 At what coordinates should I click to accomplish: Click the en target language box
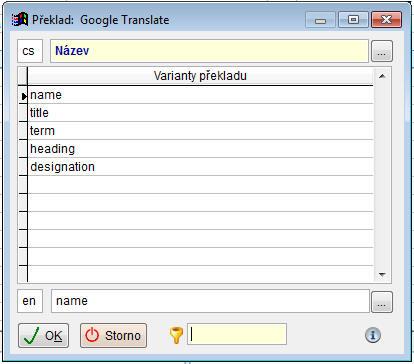[x=30, y=301]
